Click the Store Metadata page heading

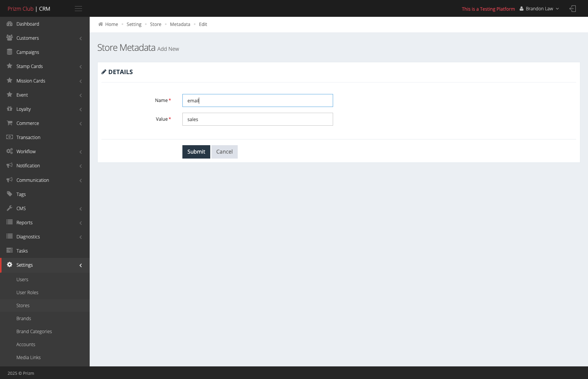click(x=126, y=47)
